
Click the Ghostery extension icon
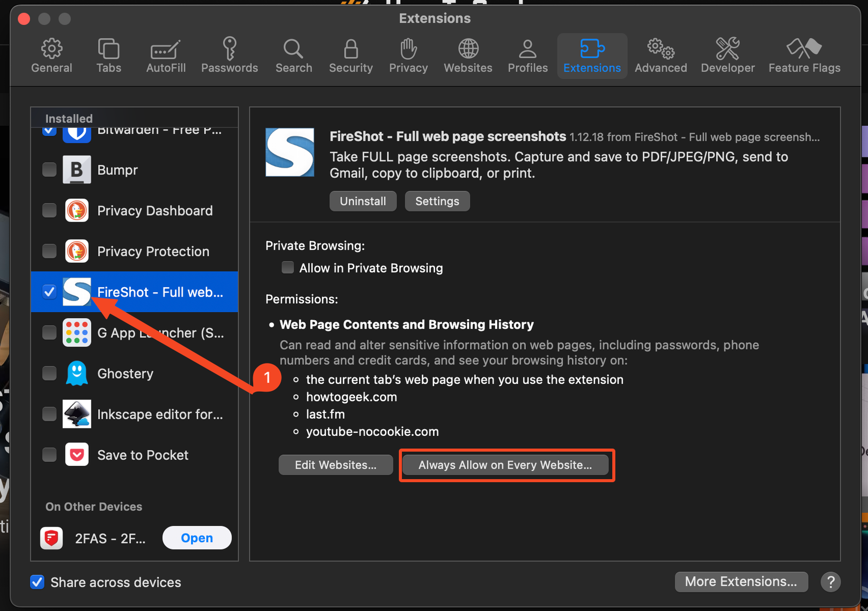77,373
